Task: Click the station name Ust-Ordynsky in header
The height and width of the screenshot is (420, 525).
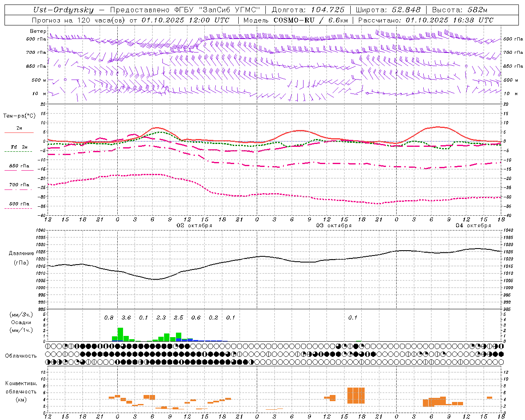Action: click(63, 10)
